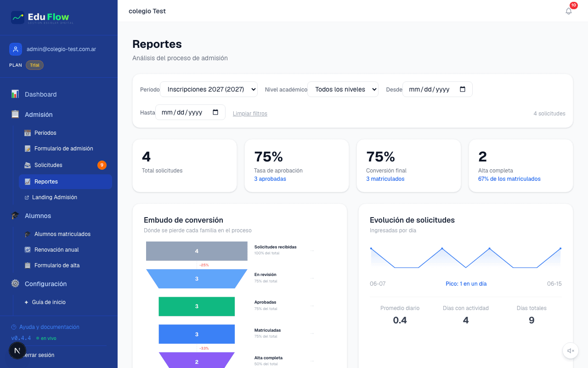Screen dimensions: 588x368
Task: Toggle the muted speaker button
Action: click(x=571, y=351)
